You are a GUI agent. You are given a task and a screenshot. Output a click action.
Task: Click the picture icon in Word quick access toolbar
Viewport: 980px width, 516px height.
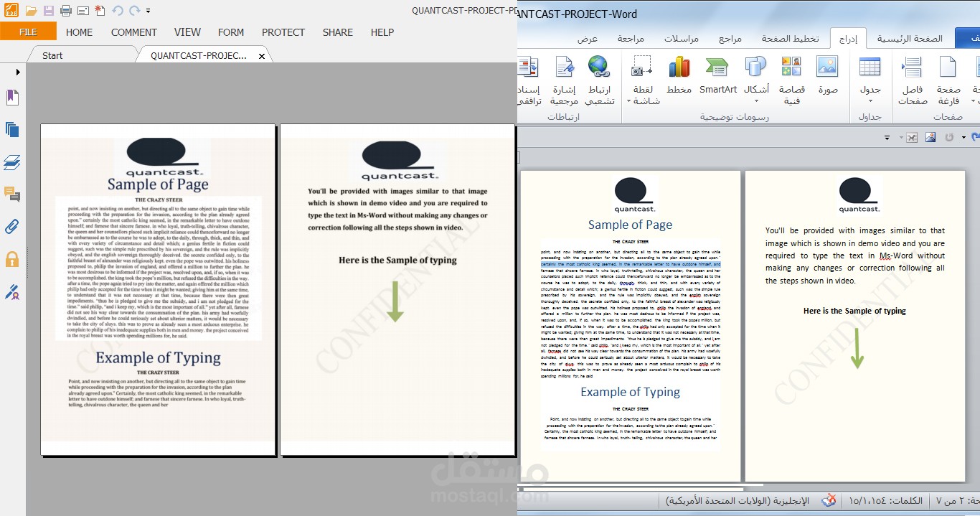[930, 137]
